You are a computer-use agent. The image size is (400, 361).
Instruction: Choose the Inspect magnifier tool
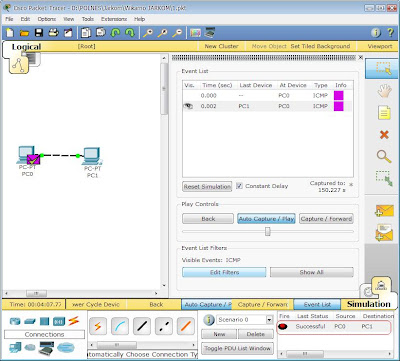tap(384, 156)
